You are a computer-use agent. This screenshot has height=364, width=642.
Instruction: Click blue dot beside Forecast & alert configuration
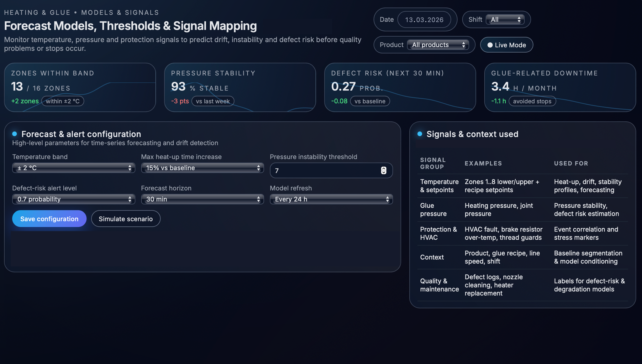tap(14, 134)
